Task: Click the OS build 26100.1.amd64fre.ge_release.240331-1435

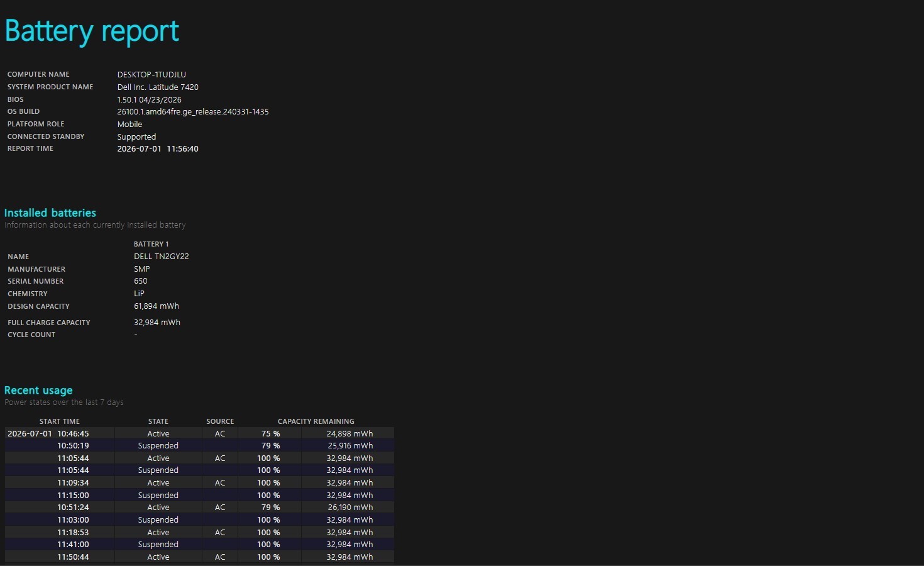Action: [x=193, y=111]
